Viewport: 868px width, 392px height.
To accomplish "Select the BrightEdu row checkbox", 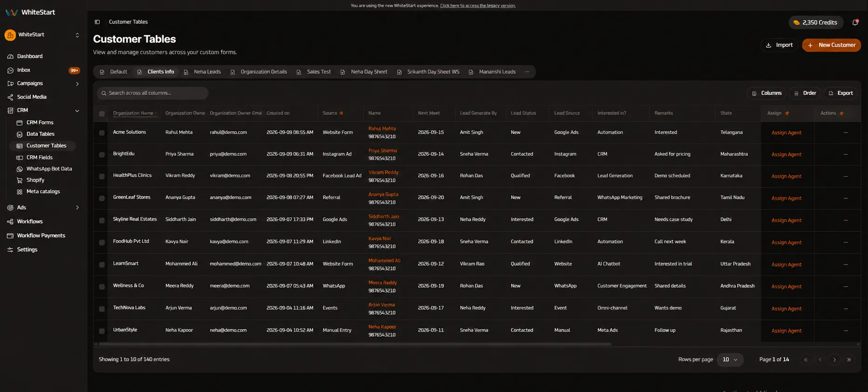I will point(102,155).
